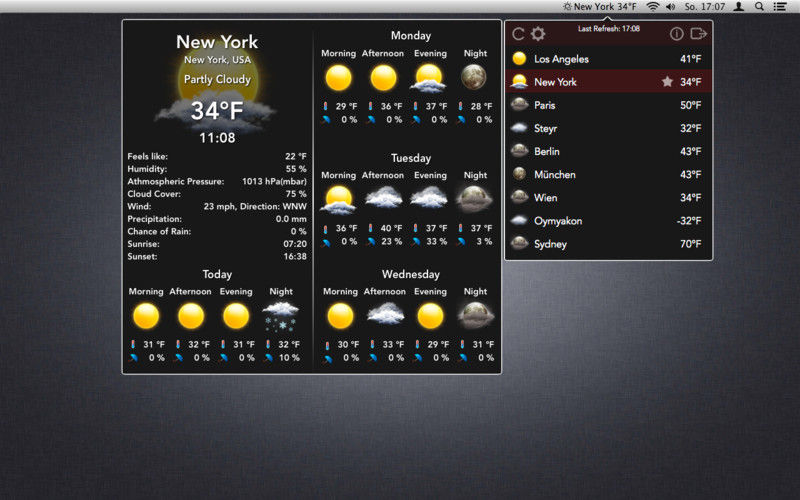Open the Notification Center list icon

[780, 7]
